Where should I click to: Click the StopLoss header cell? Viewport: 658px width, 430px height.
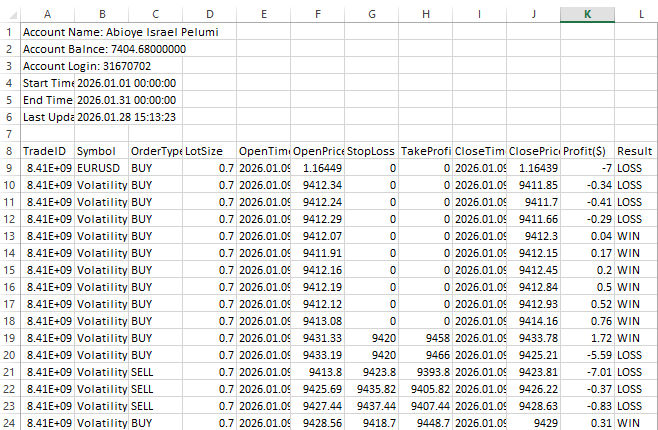[371, 151]
